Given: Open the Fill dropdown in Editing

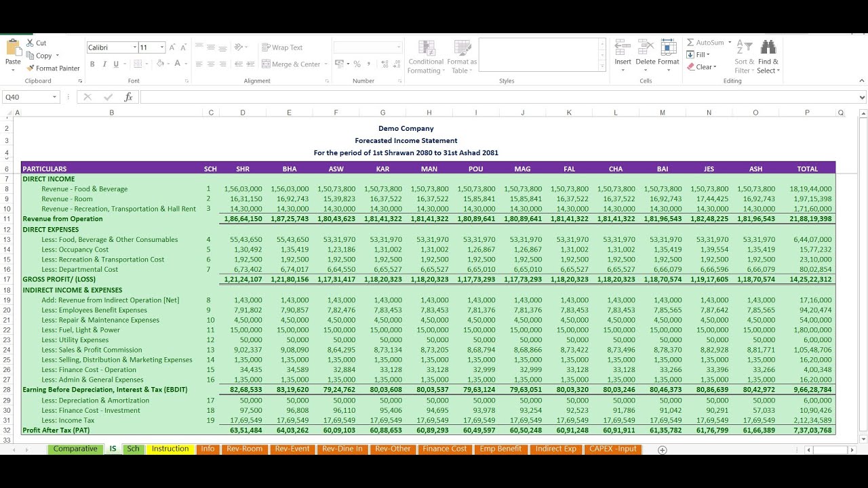Looking at the screenshot, I should [x=698, y=55].
